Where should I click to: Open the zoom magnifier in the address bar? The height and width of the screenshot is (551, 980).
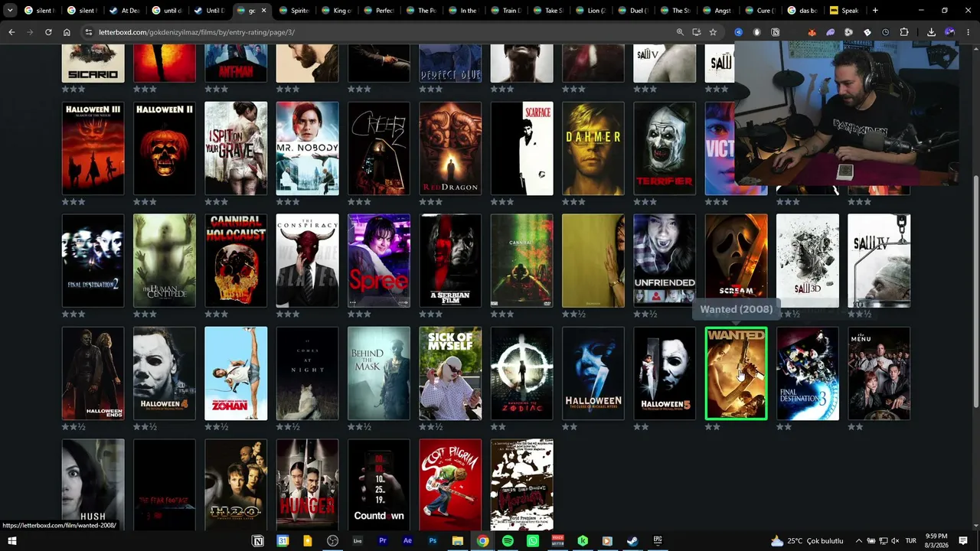[680, 32]
